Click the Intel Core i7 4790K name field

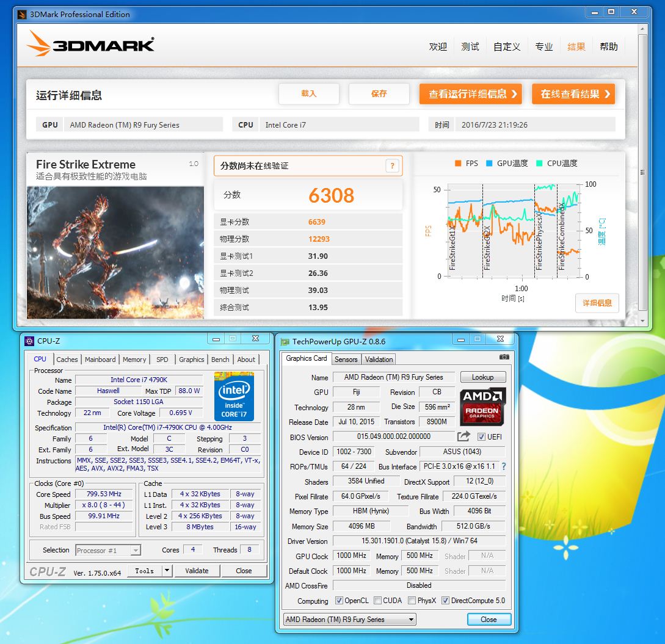pyautogui.click(x=139, y=380)
